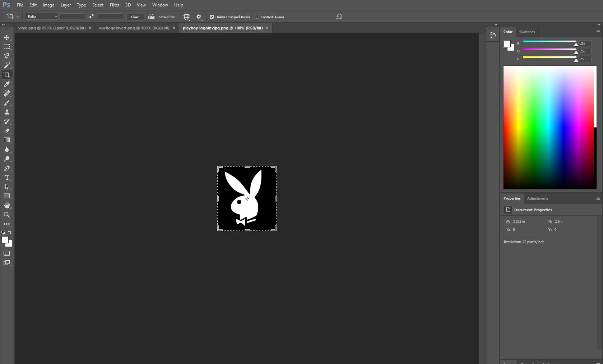Image resolution: width=603 pixels, height=364 pixels.
Task: Click the Clear button
Action: coord(135,17)
